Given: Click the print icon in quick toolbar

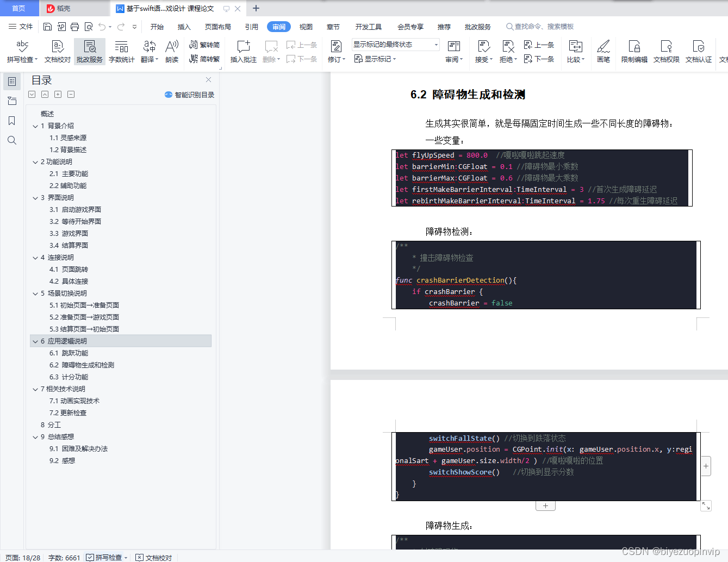Looking at the screenshot, I should pos(75,27).
